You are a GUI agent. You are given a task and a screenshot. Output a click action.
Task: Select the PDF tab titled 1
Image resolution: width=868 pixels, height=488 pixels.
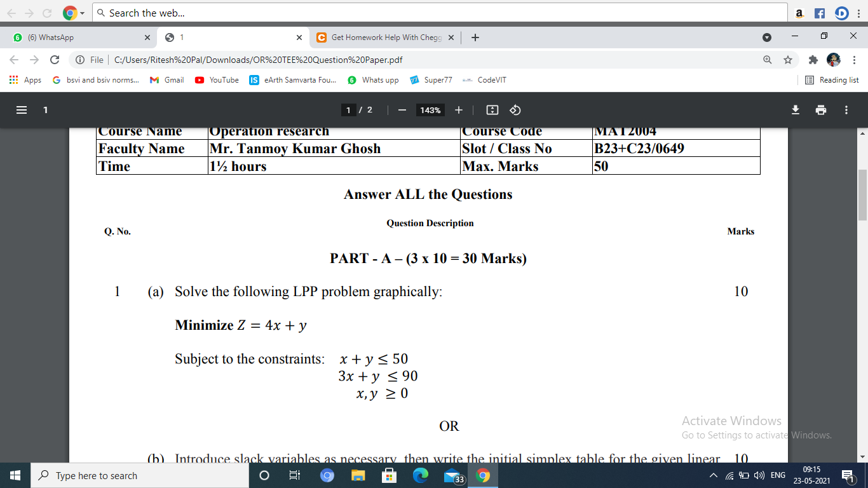coord(232,37)
